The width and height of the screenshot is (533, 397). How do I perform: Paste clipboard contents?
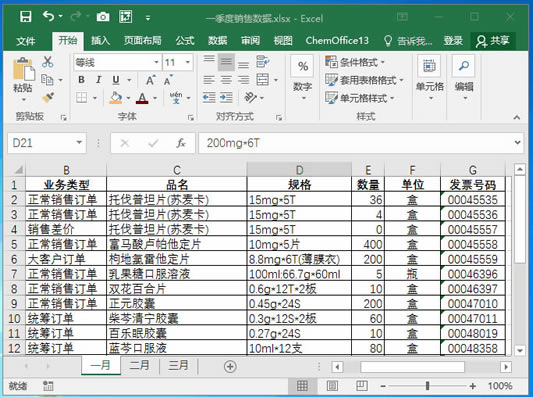point(23,70)
